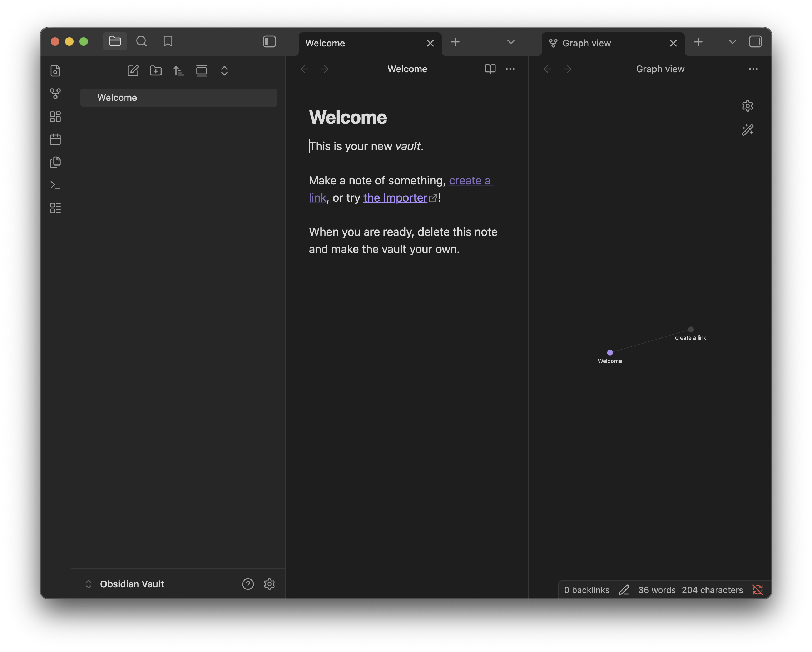This screenshot has width=812, height=652.
Task: Click "0 backlinks" in status bar
Action: point(586,590)
